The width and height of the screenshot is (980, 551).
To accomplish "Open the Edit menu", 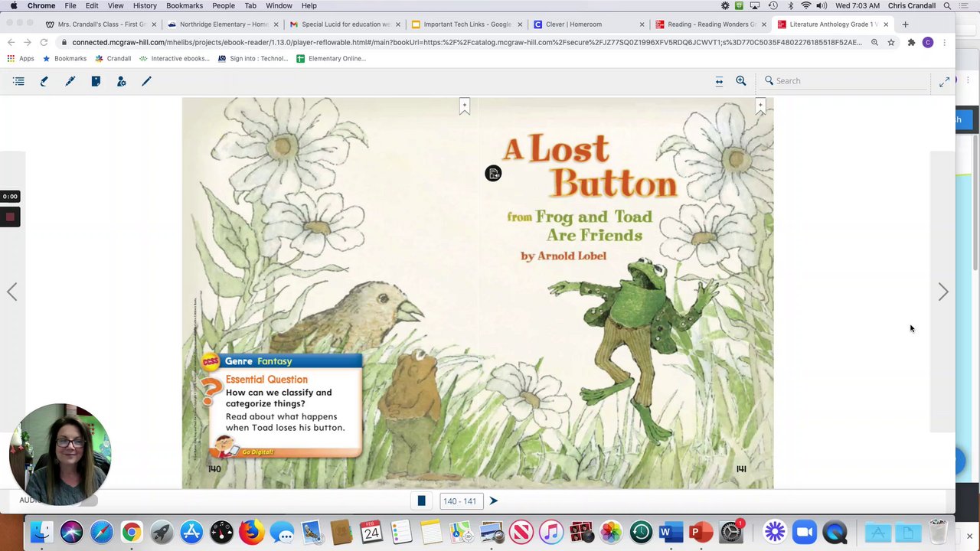I will [92, 6].
